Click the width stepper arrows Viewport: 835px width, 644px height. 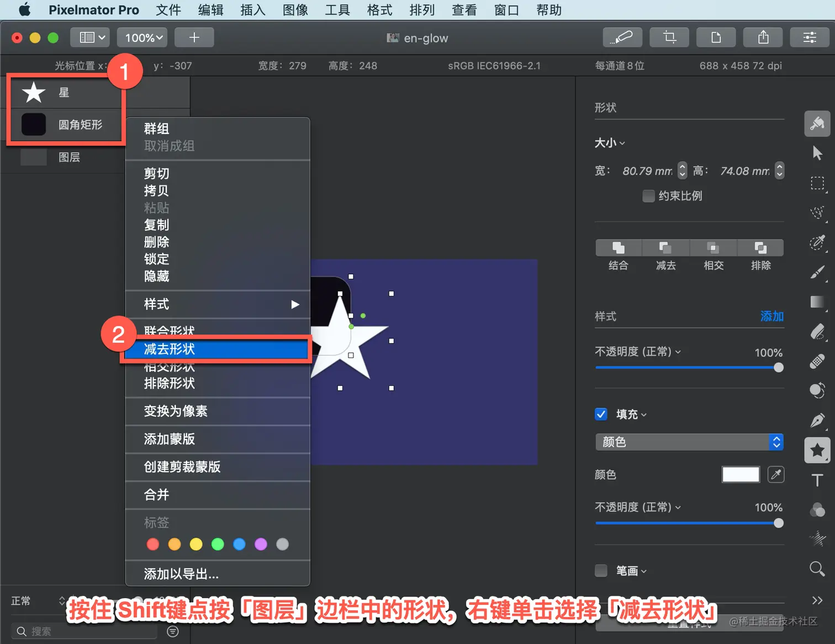tap(682, 171)
